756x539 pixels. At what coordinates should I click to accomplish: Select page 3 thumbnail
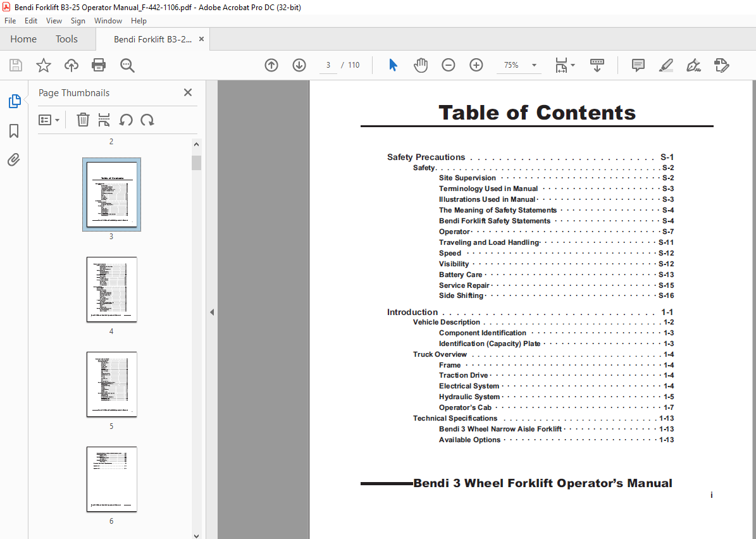[111, 194]
